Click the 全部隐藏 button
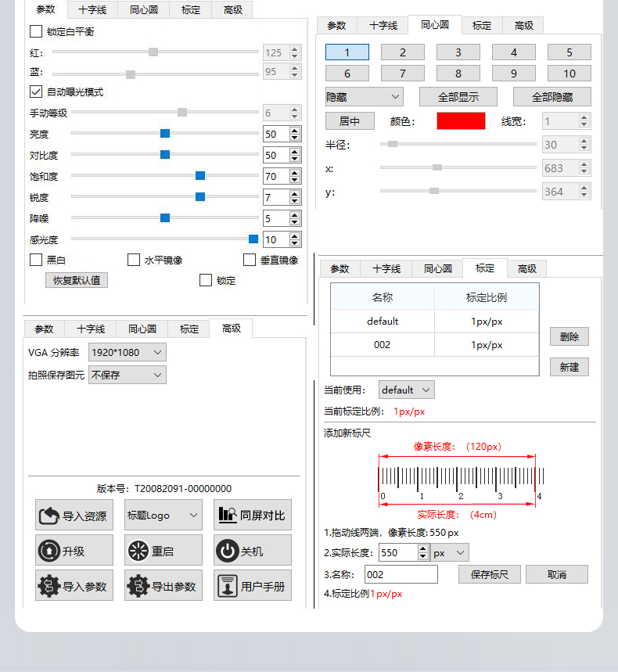The width and height of the screenshot is (618, 672). pyautogui.click(x=552, y=97)
